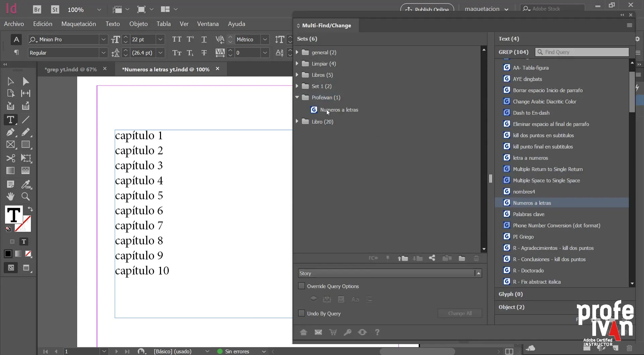Apply Superscript formatting

pyautogui.click(x=190, y=39)
